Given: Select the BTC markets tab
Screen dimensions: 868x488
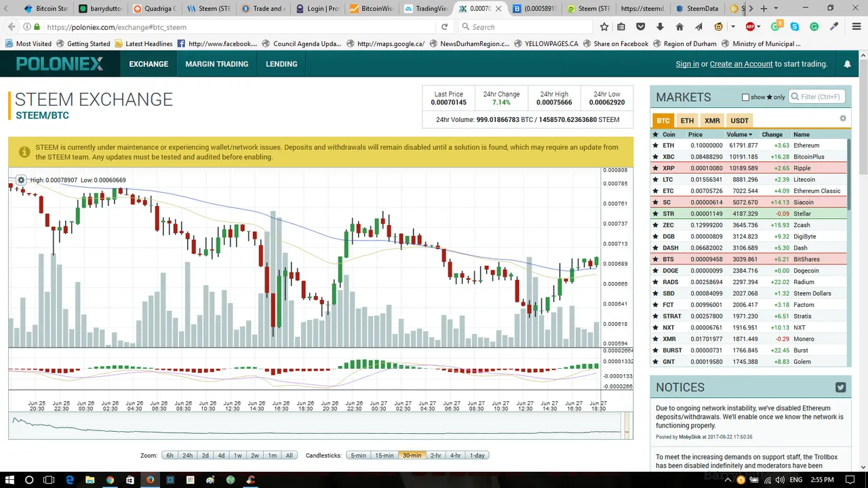Looking at the screenshot, I should coord(663,121).
